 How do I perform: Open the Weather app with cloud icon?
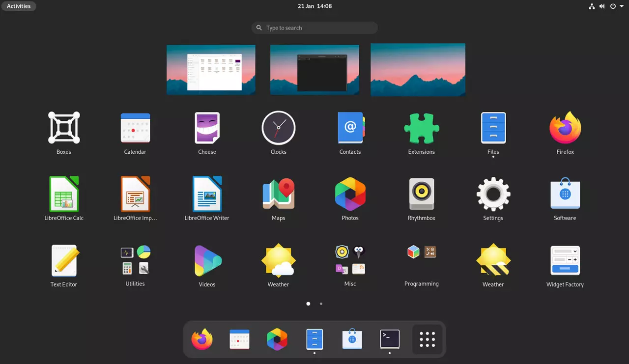point(279,260)
